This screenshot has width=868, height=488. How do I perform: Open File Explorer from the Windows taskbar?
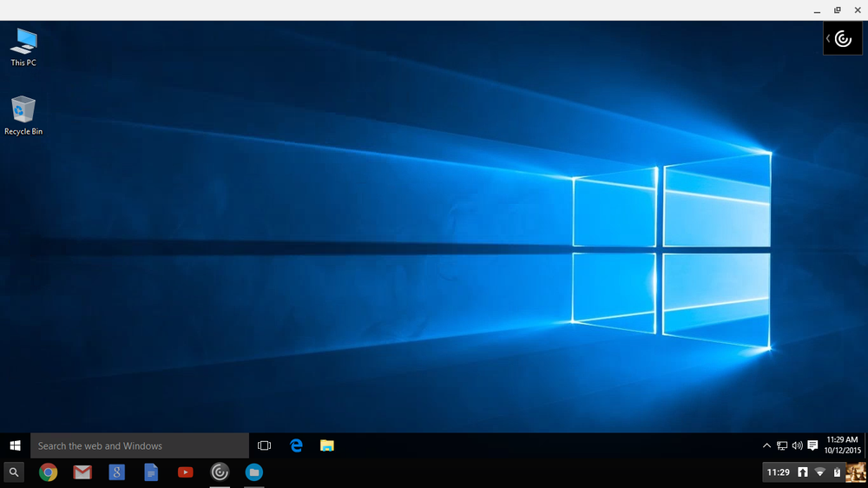tap(327, 445)
